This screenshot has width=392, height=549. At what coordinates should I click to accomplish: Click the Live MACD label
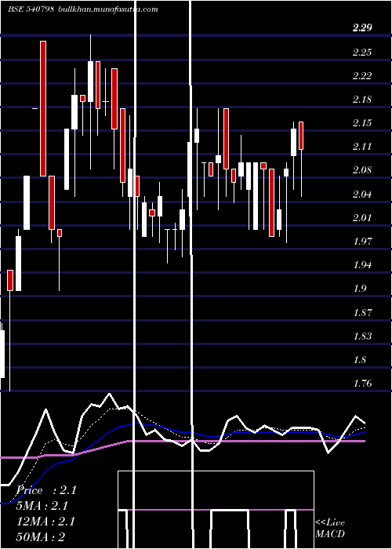(x=330, y=528)
